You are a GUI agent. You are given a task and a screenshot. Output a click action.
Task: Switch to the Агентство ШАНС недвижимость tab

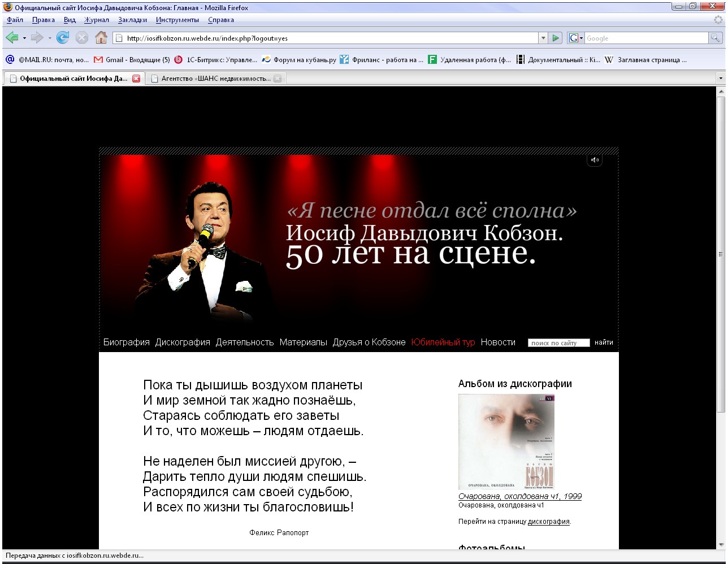pos(215,79)
